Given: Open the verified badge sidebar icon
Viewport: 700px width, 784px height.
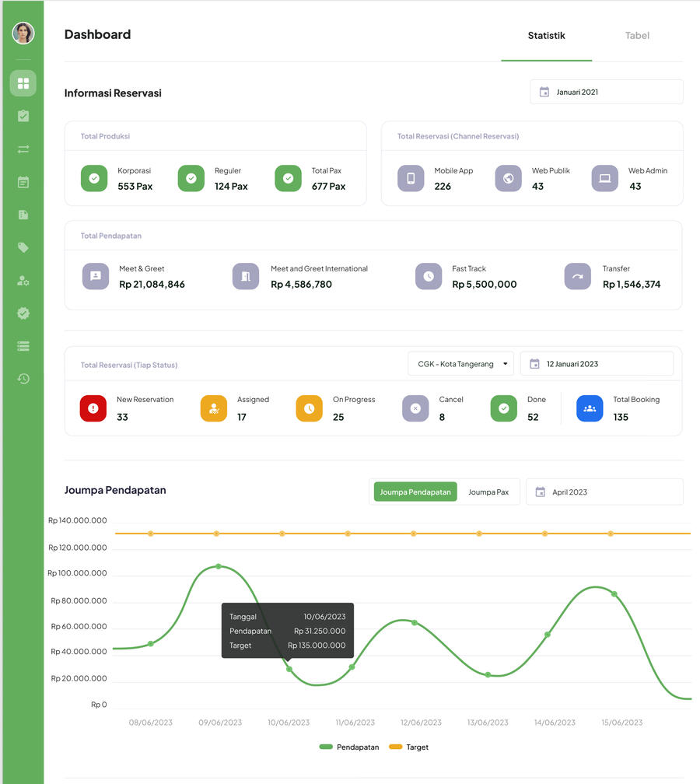Looking at the screenshot, I should 23,313.
